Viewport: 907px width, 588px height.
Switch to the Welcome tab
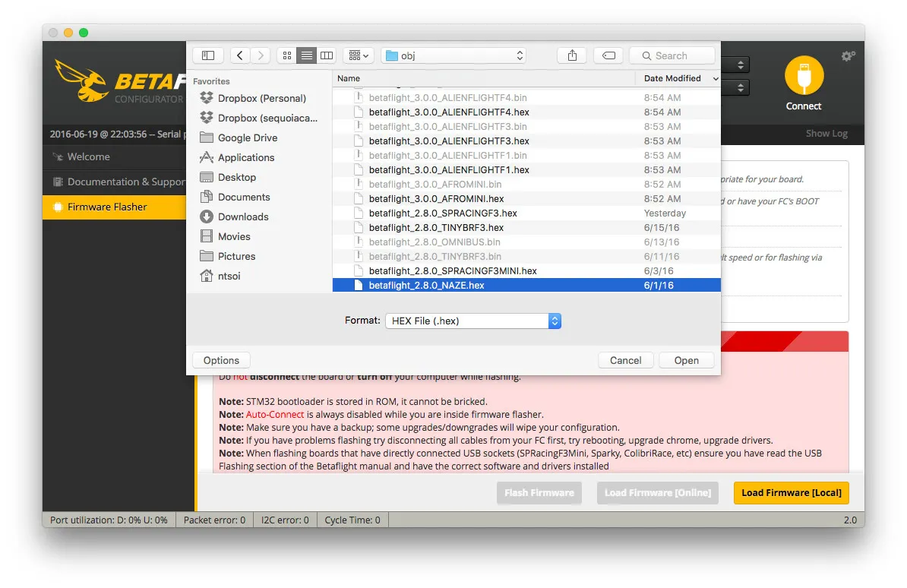[x=88, y=156]
